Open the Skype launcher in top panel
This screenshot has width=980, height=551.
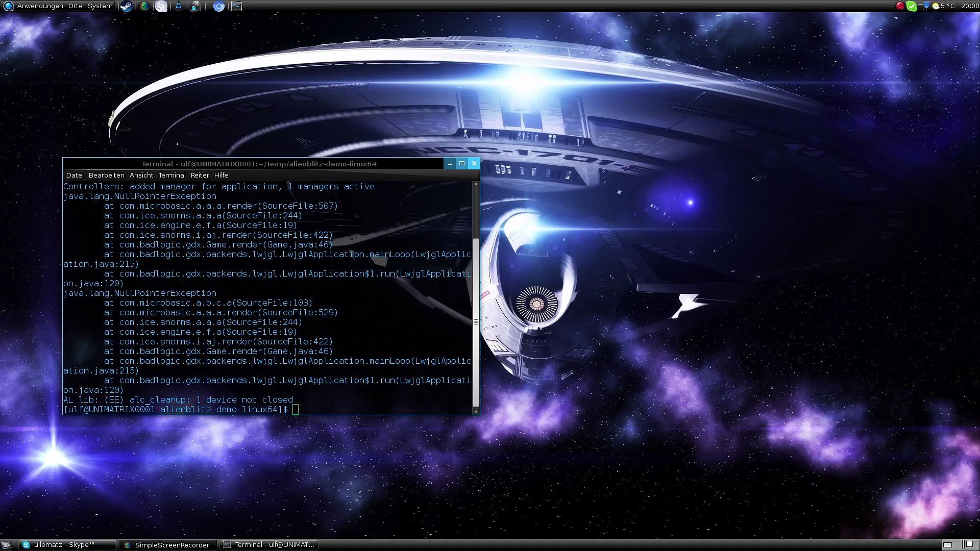(161, 6)
